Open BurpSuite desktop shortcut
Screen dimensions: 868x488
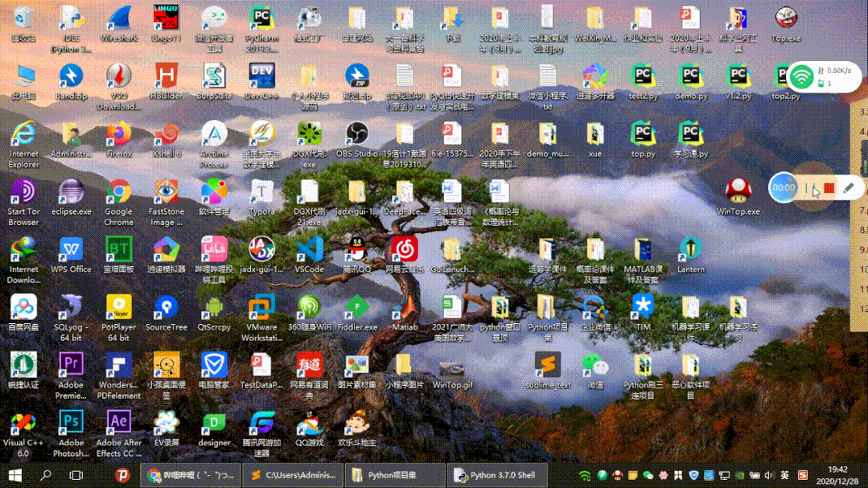point(214,82)
